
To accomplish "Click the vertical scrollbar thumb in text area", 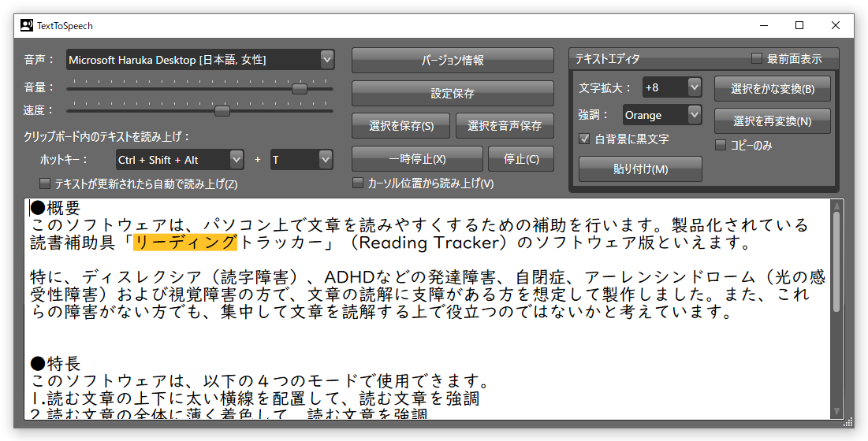I will click(837, 262).
